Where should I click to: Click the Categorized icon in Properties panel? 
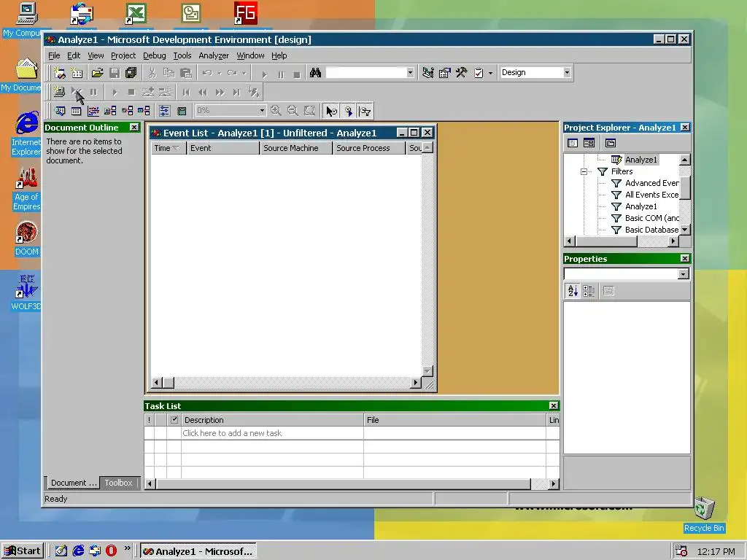pyautogui.click(x=589, y=290)
